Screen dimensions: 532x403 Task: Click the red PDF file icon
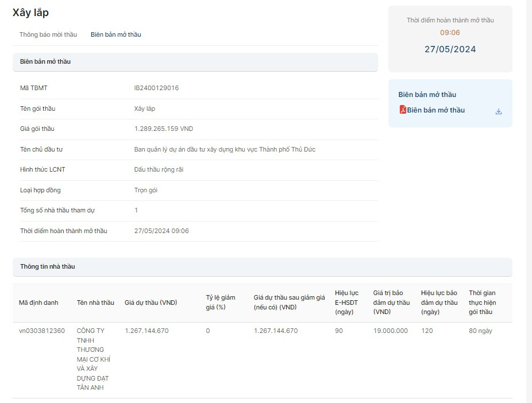[403, 110]
